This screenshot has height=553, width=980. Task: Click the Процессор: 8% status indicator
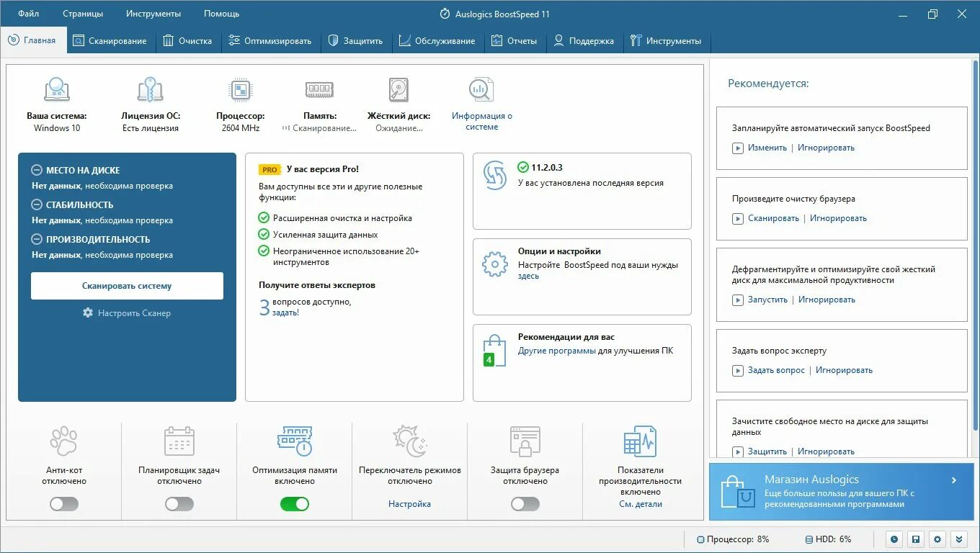(733, 539)
